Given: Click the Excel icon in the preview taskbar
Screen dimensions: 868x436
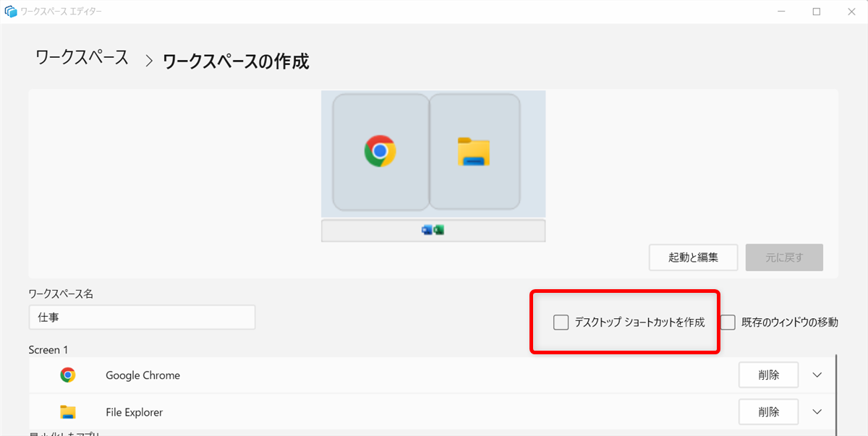Looking at the screenshot, I should click(439, 229).
